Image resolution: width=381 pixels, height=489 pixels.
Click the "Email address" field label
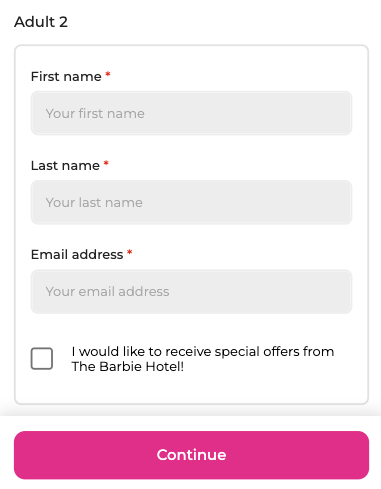click(77, 255)
